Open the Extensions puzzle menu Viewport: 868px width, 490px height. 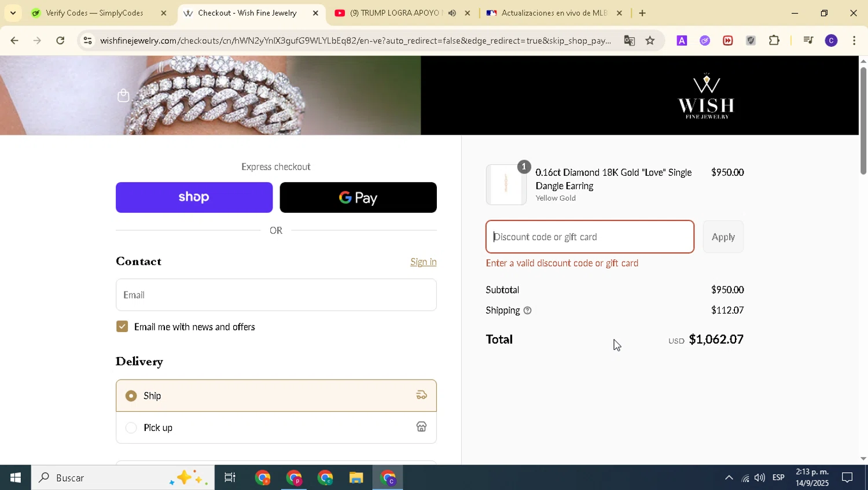774,40
